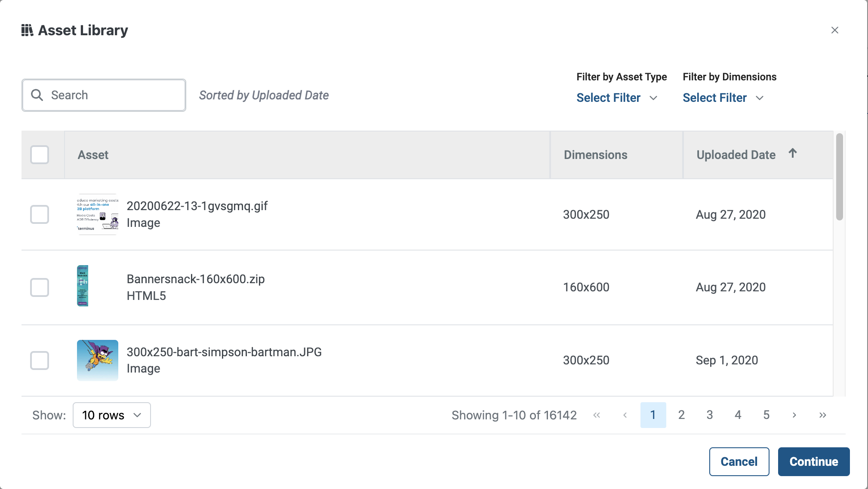
Task: Go to first page double-chevron
Action: coord(597,415)
